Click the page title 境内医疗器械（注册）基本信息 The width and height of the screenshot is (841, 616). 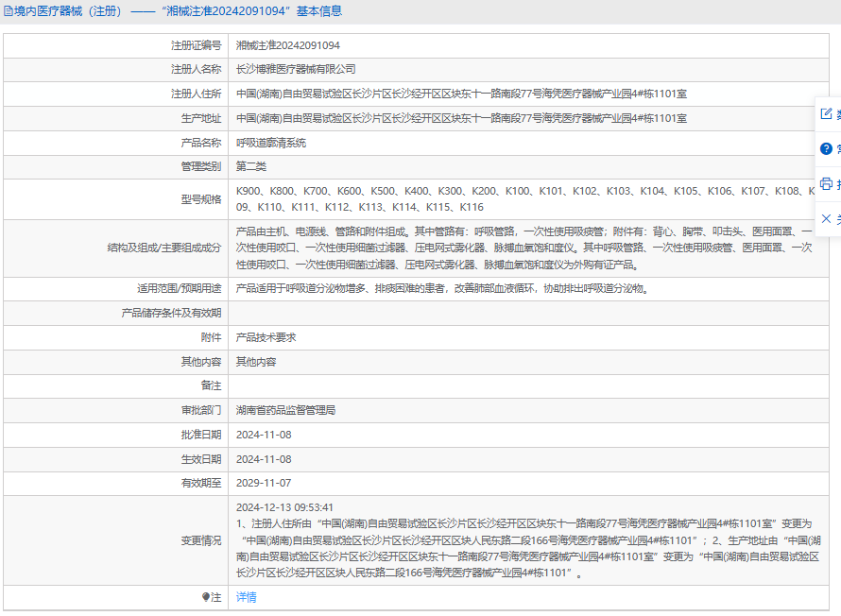pyautogui.click(x=178, y=11)
